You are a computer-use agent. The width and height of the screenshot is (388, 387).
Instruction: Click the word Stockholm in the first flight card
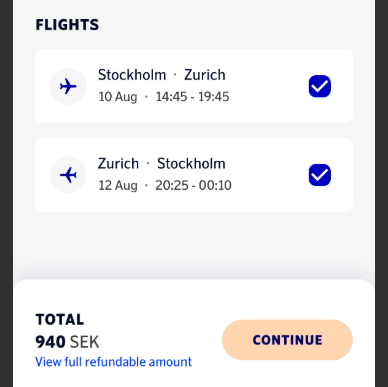coord(132,75)
